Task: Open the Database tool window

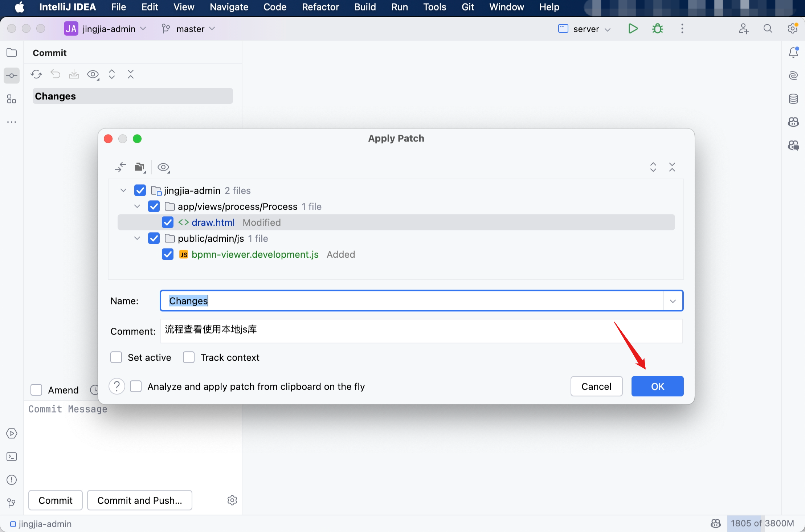Action: (793, 99)
